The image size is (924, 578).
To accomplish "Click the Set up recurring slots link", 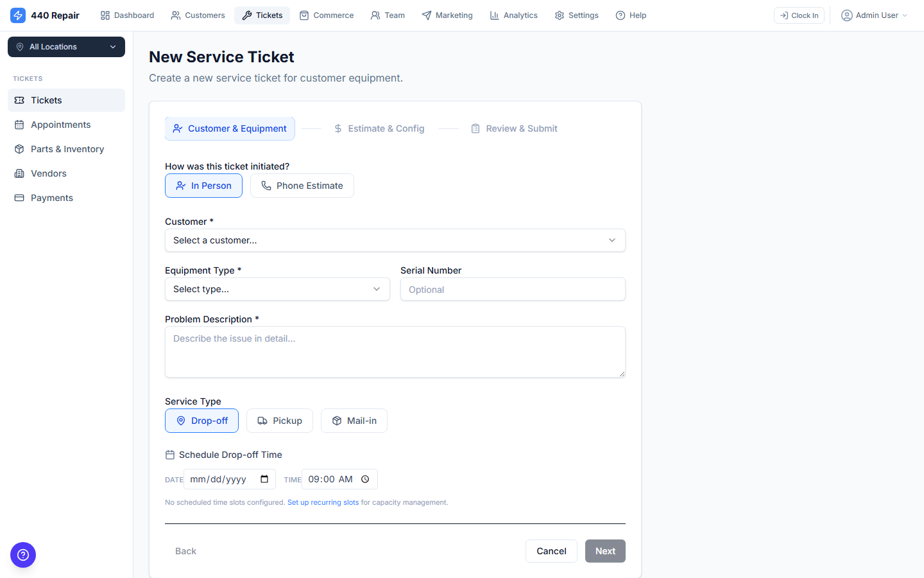I will point(323,502).
